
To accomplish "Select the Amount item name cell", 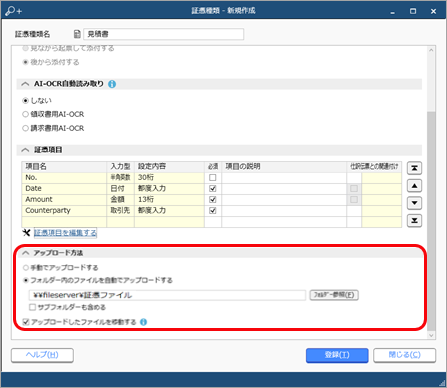I will (64, 199).
